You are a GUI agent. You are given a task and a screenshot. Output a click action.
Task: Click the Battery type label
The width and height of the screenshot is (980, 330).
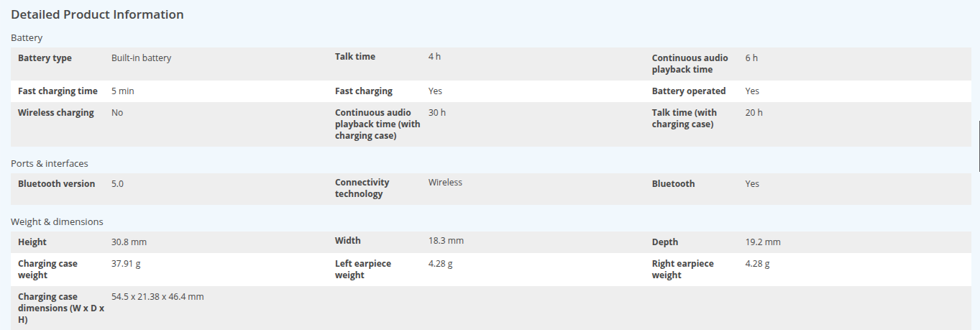[x=45, y=58]
